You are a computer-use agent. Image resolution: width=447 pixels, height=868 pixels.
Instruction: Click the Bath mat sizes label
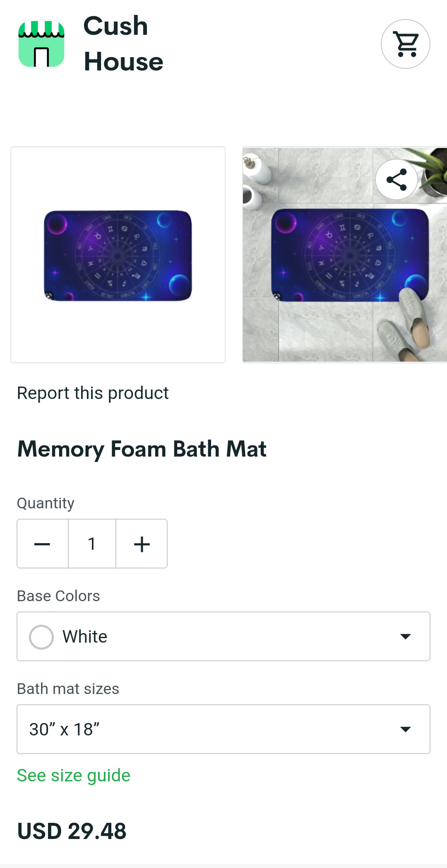pos(68,689)
